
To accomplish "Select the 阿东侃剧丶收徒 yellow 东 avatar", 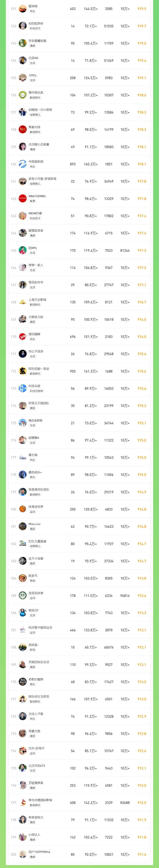I will click(x=23, y=371).
